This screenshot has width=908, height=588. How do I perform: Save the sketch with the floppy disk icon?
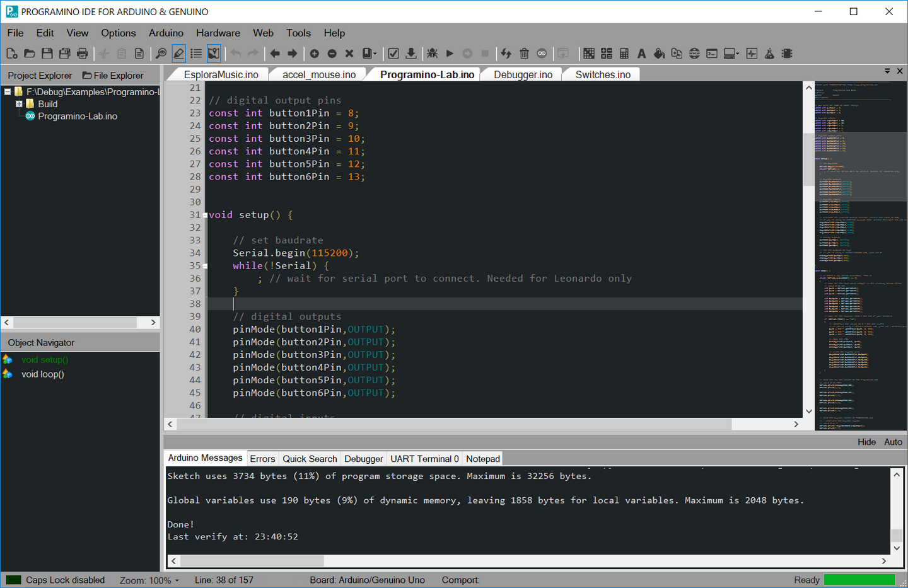[x=47, y=54]
